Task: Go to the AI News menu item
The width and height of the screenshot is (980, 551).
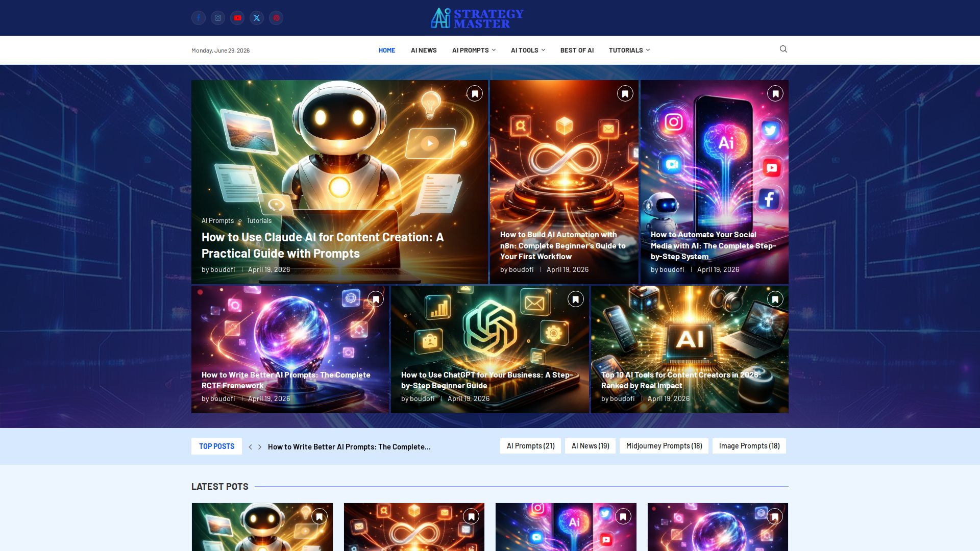Action: [x=424, y=50]
